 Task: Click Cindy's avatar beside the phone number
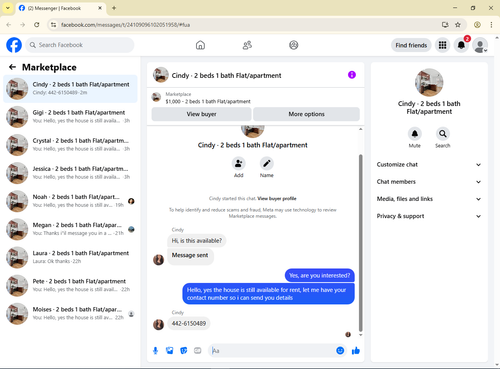coord(158,324)
